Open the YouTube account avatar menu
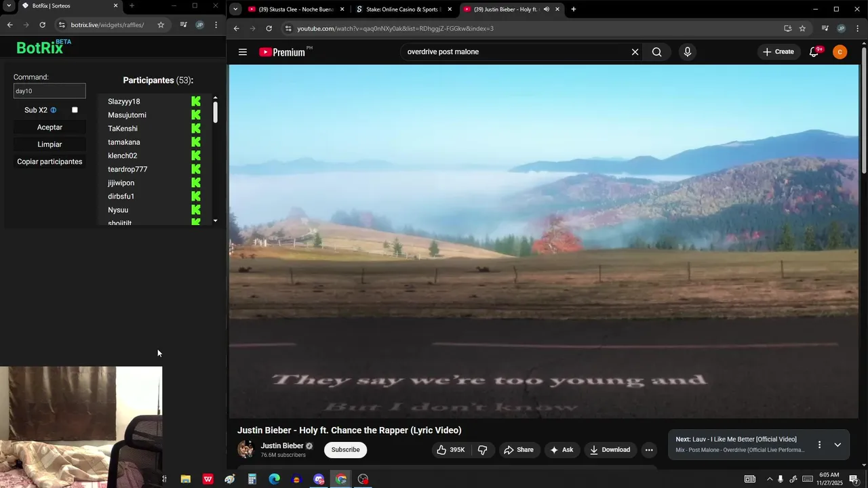 click(x=840, y=52)
